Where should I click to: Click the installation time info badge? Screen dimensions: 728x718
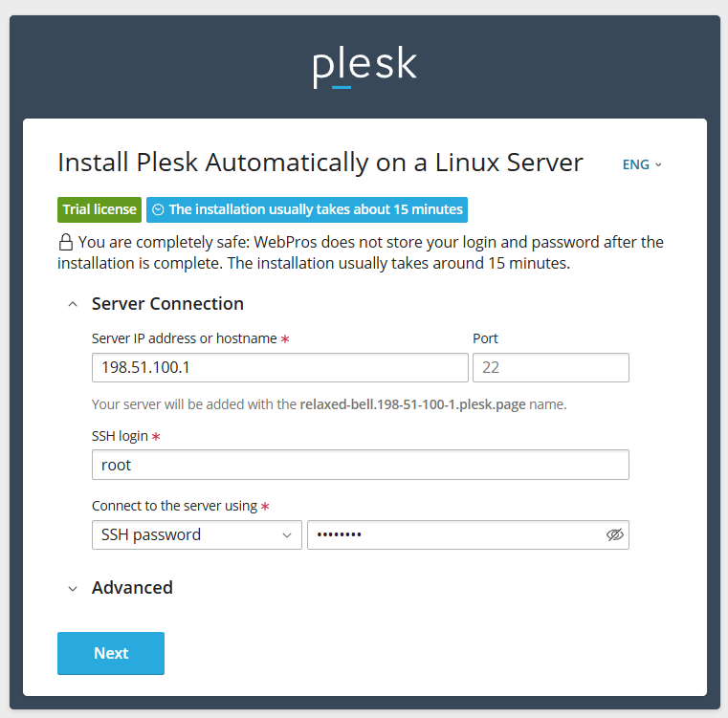coord(306,209)
